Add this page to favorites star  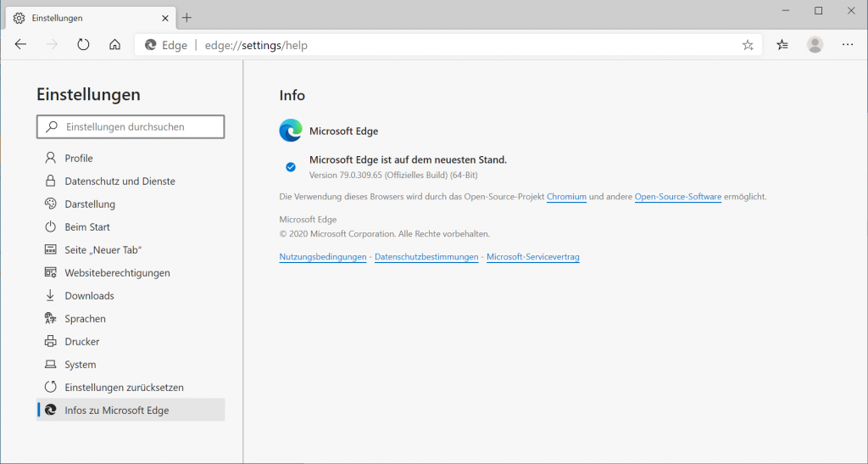tap(748, 46)
